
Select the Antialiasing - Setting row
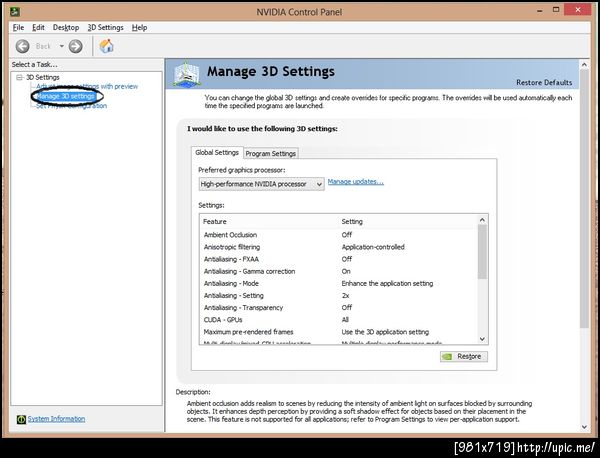click(339, 295)
